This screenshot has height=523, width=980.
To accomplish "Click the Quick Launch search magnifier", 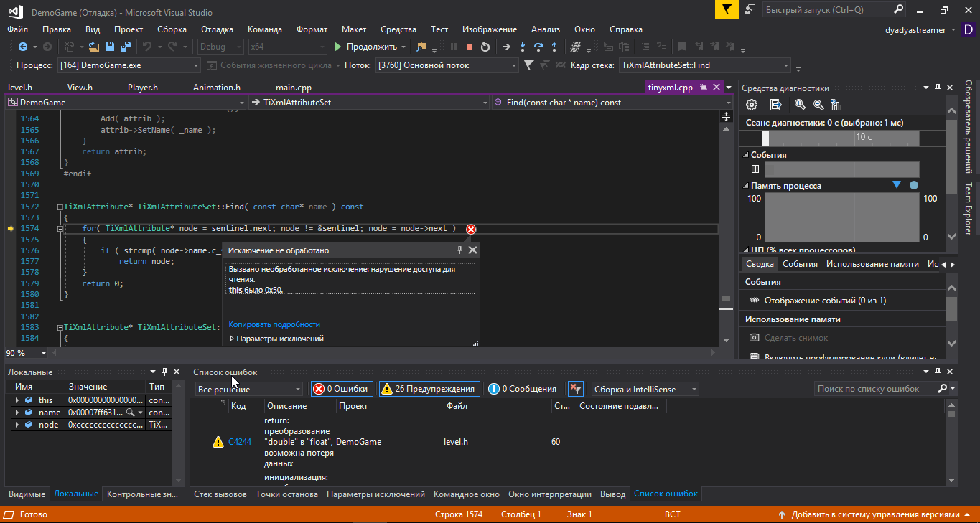I will 898,9.
